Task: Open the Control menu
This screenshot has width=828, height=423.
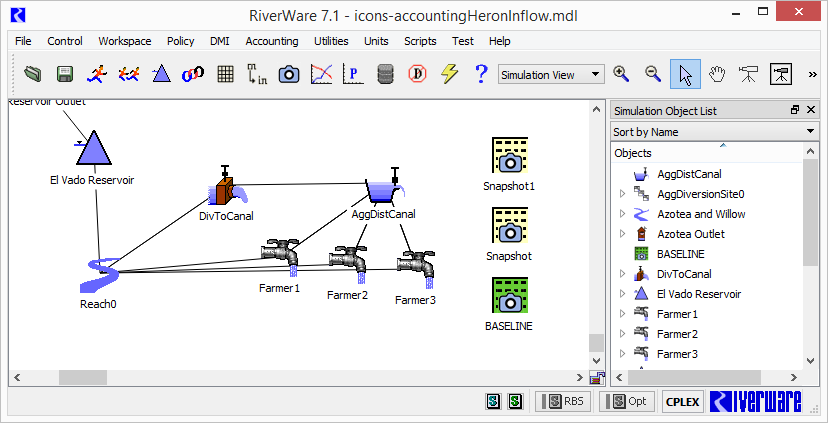Action: [x=65, y=41]
